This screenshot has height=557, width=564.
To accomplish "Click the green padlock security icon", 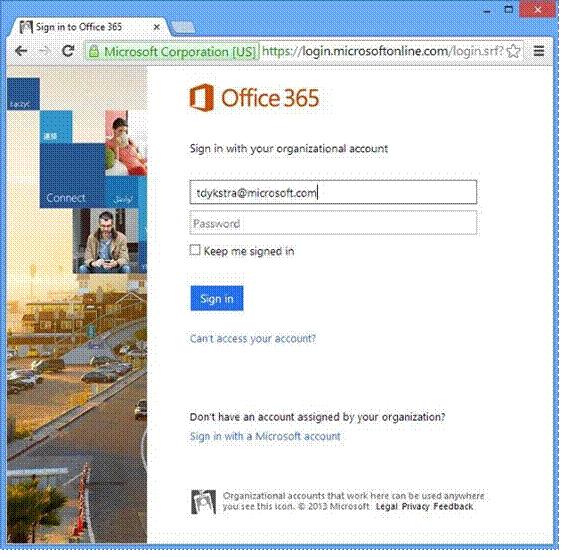I will tap(94, 51).
